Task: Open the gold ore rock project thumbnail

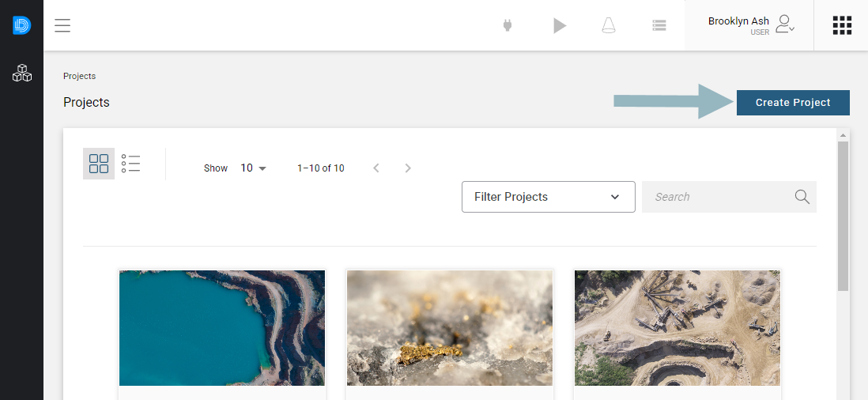Action: coord(450,328)
